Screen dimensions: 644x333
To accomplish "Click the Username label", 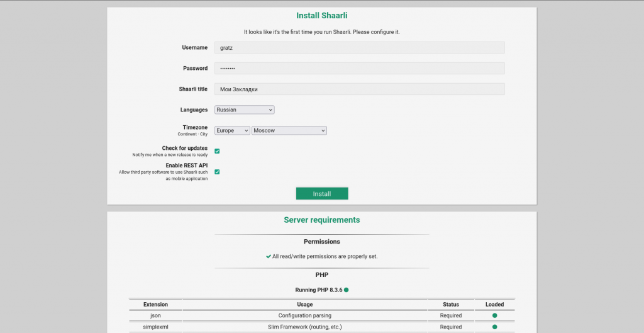I will tap(195, 48).
